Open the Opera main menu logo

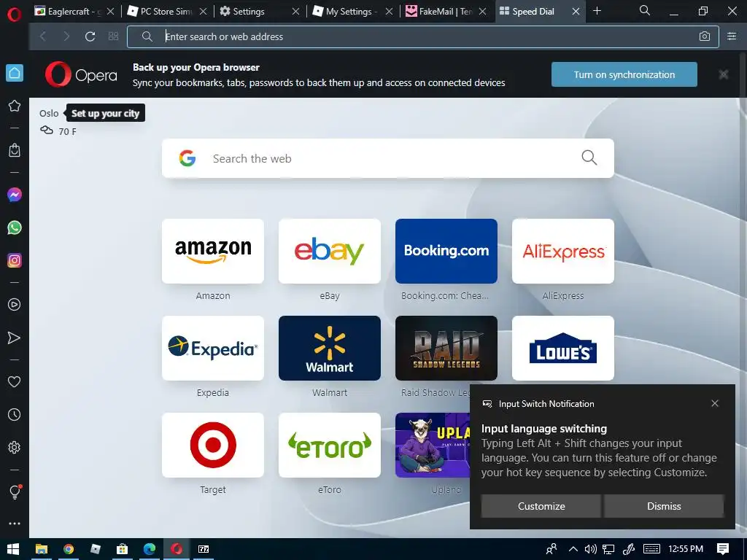point(15,14)
